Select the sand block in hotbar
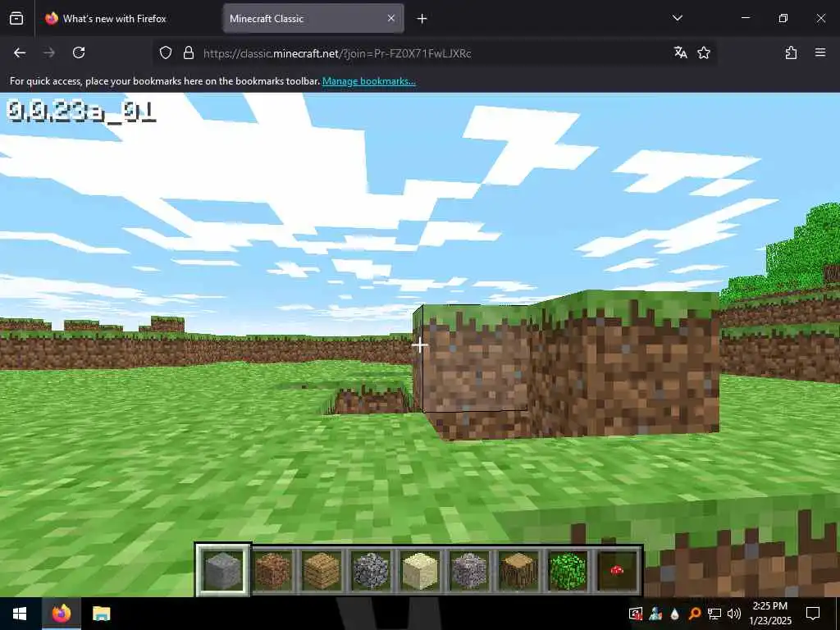840x630 pixels. pyautogui.click(x=420, y=571)
